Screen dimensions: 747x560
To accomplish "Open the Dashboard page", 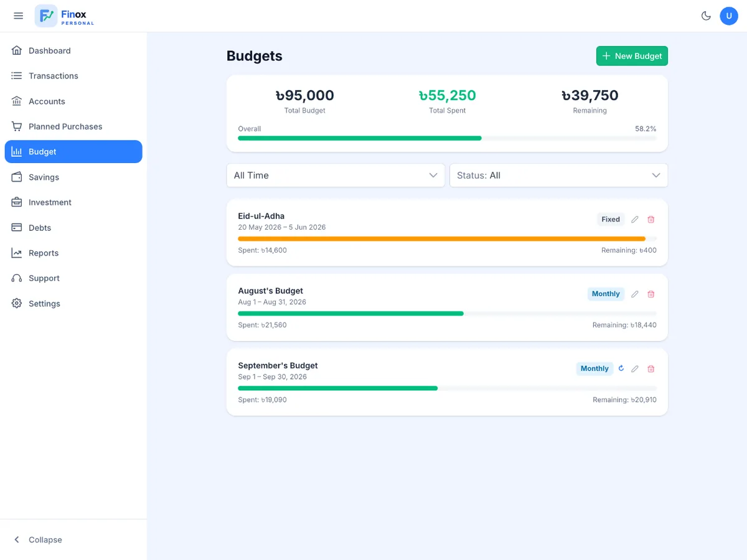I will (73, 50).
